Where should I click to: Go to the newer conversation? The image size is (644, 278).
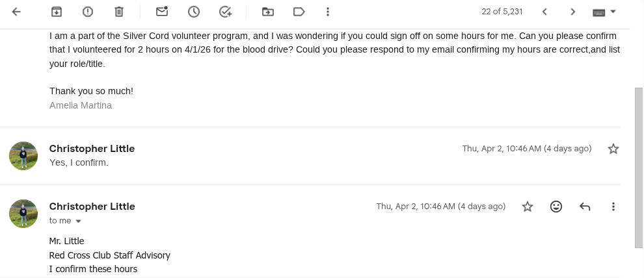pyautogui.click(x=544, y=12)
